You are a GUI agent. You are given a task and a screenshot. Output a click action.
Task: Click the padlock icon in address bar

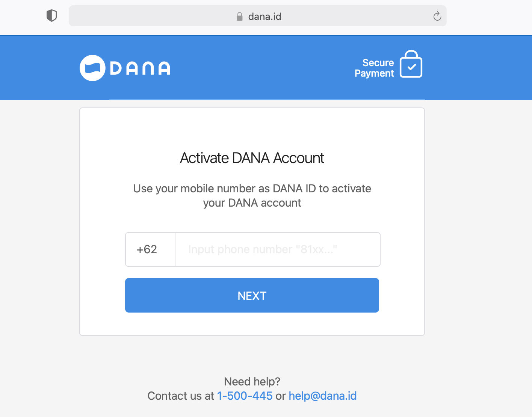click(x=239, y=17)
